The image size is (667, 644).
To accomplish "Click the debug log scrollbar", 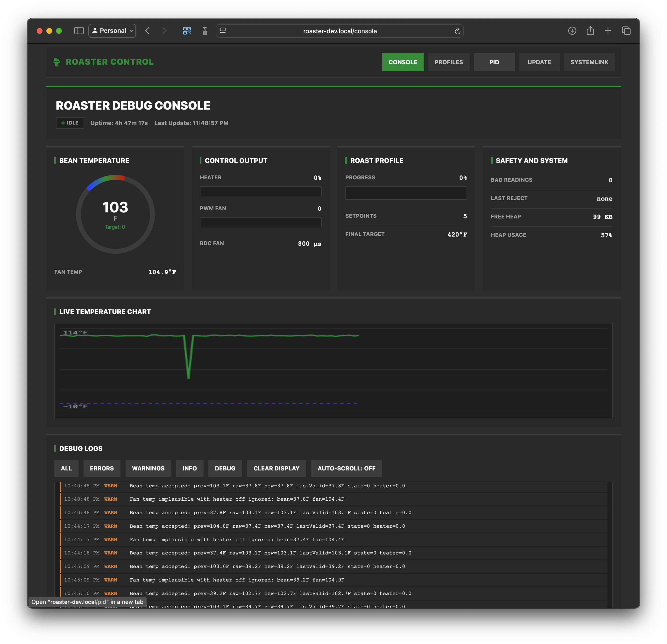I will [x=610, y=545].
